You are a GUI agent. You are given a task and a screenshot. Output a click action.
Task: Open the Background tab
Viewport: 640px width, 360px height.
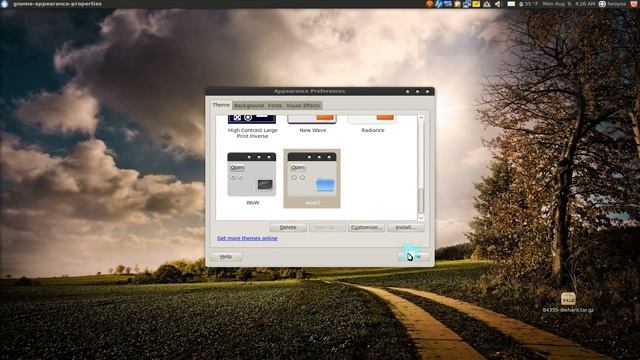pyautogui.click(x=249, y=105)
